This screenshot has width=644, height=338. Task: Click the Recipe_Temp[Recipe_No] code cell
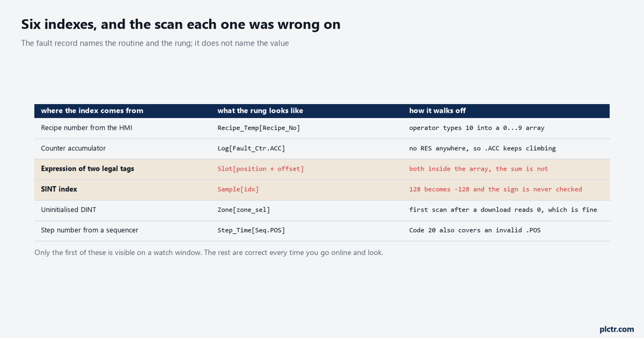click(259, 128)
